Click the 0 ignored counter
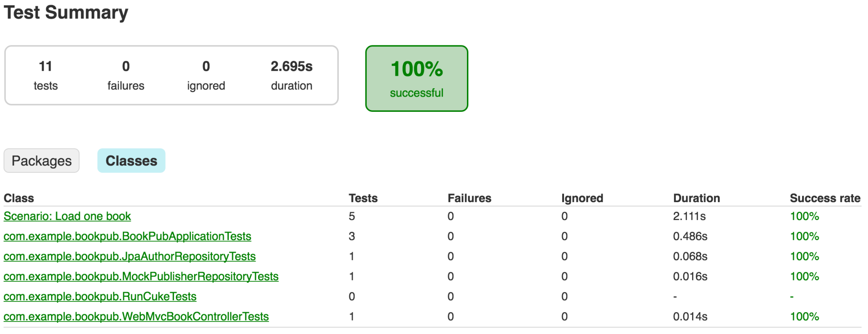868x334 pixels. coord(206,75)
